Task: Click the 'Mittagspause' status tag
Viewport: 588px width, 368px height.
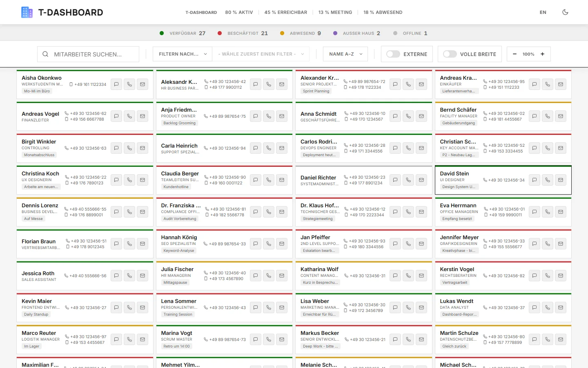Action: click(175, 283)
